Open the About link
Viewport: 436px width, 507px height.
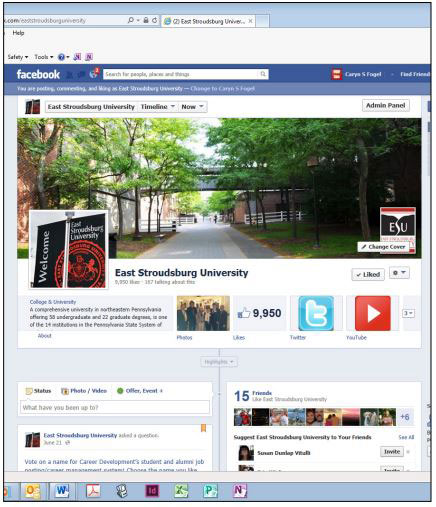pyautogui.click(x=45, y=336)
